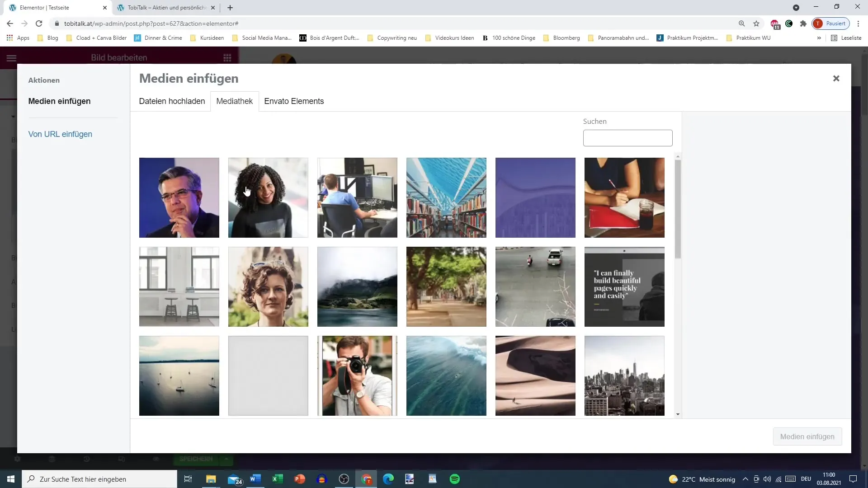Open a new browser tab

click(x=230, y=8)
